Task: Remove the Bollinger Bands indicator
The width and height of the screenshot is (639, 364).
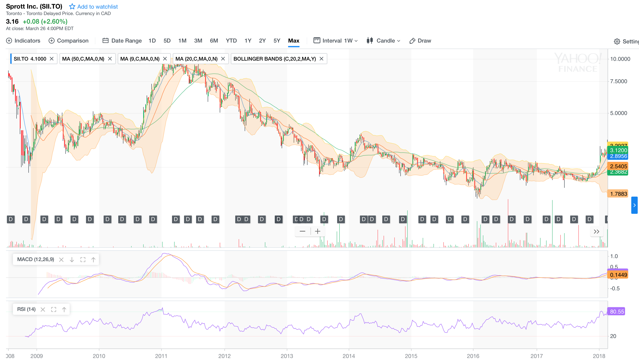Action: (x=322, y=59)
